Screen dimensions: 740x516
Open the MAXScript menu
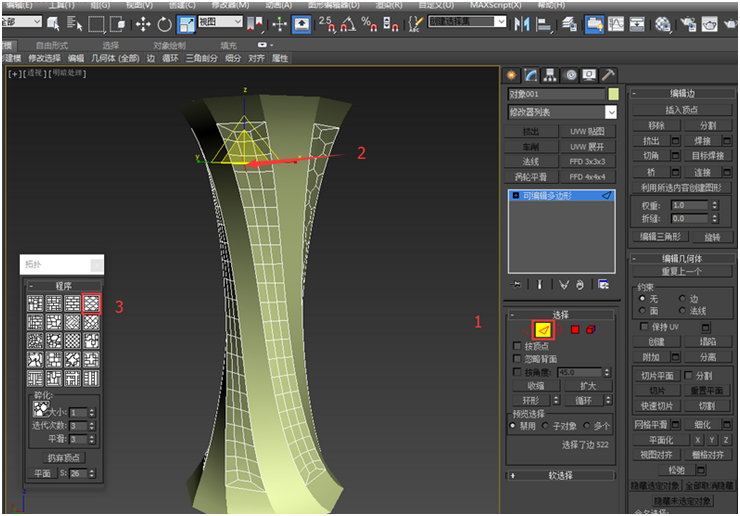click(x=497, y=5)
